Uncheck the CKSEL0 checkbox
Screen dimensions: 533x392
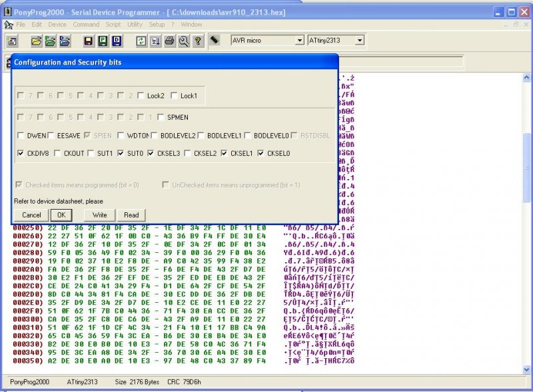pos(261,153)
